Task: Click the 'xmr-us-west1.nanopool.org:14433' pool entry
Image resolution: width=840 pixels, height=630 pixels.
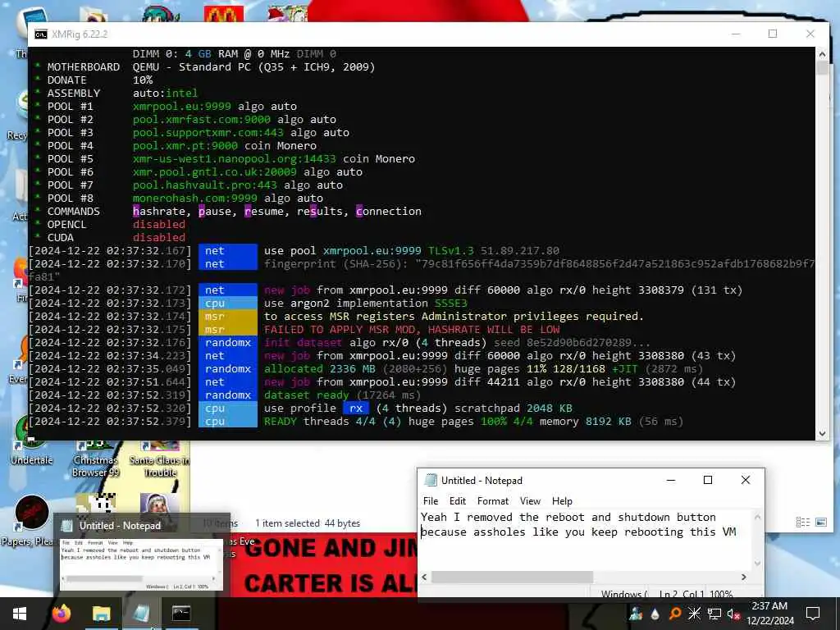Action: click(235, 158)
